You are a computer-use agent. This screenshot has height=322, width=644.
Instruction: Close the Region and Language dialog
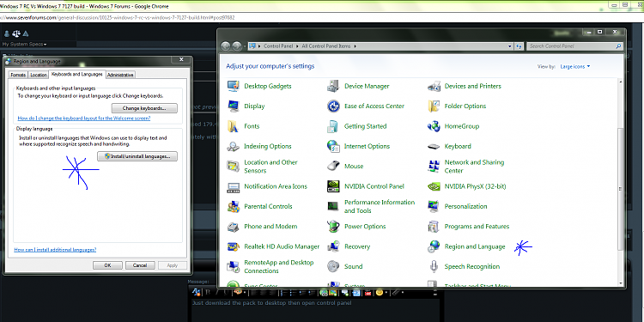coord(182,60)
